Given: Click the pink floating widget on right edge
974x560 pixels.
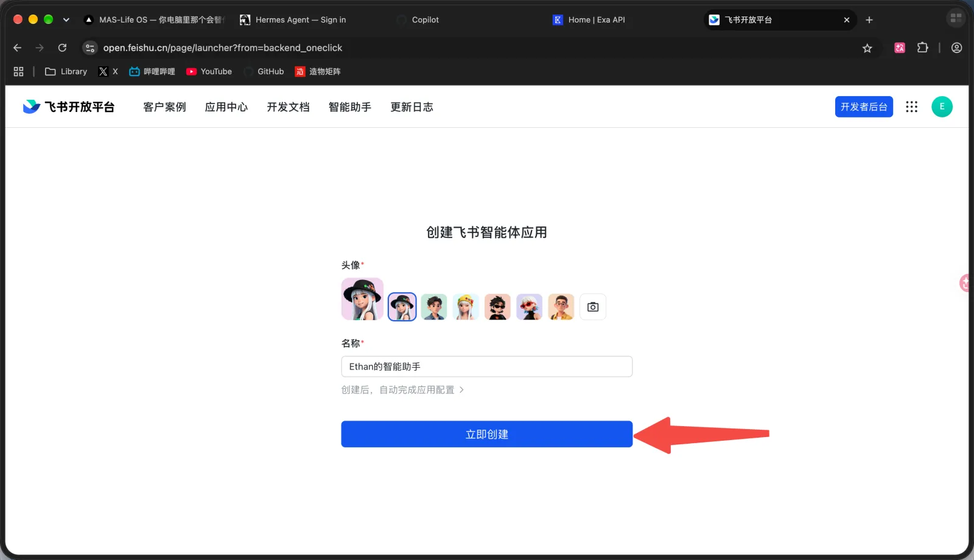Looking at the screenshot, I should coord(965,283).
